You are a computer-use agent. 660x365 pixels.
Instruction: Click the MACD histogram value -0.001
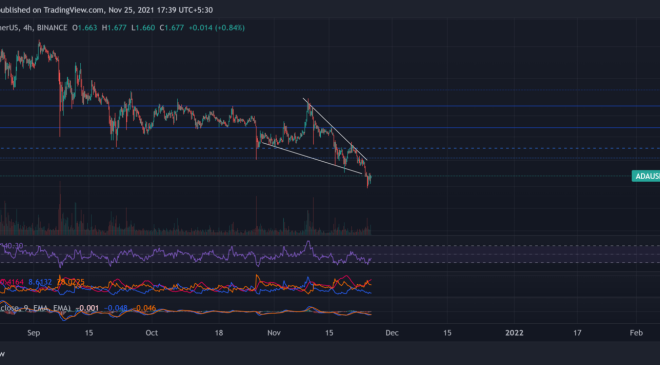click(87, 308)
